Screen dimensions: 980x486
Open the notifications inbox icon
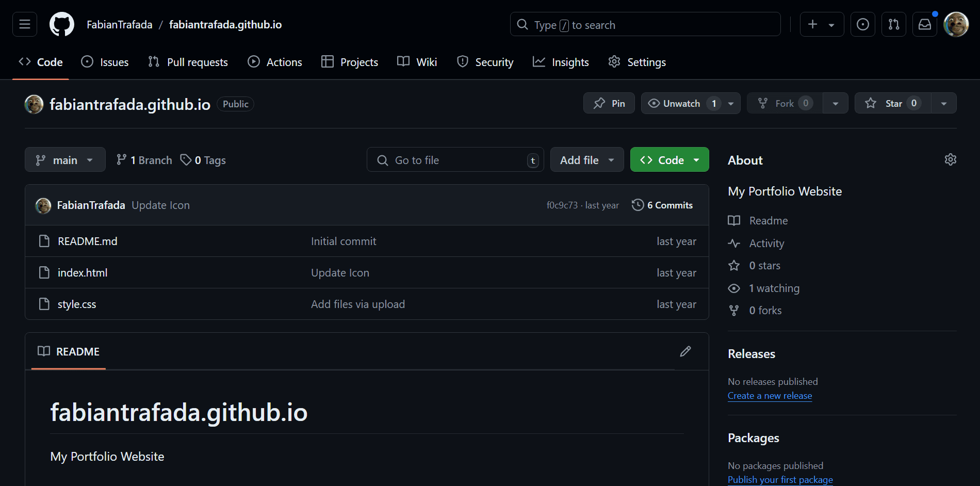[925, 24]
